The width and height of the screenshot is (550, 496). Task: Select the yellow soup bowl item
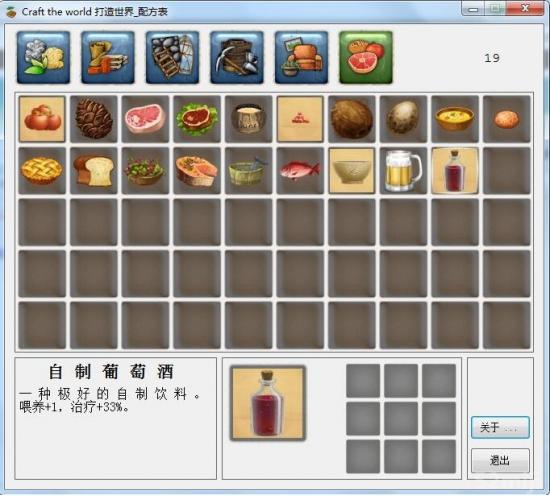coord(455,119)
